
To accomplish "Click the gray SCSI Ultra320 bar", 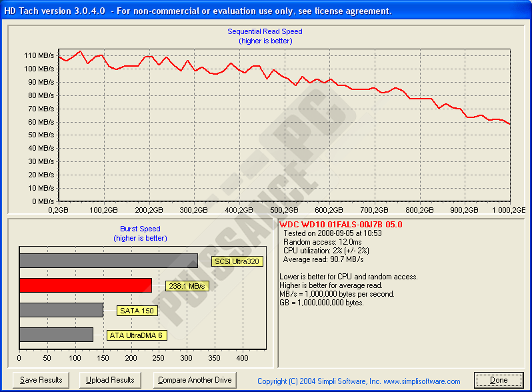I will click(x=108, y=261).
